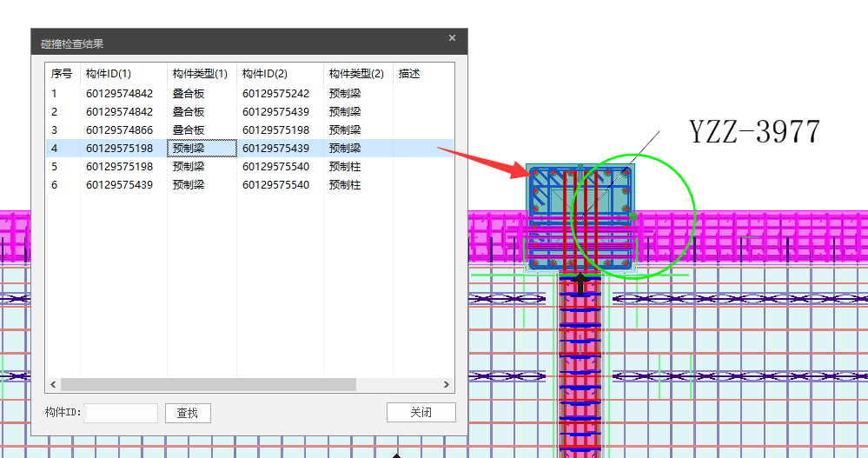
Task: Click the 查找 button
Action: (x=188, y=413)
